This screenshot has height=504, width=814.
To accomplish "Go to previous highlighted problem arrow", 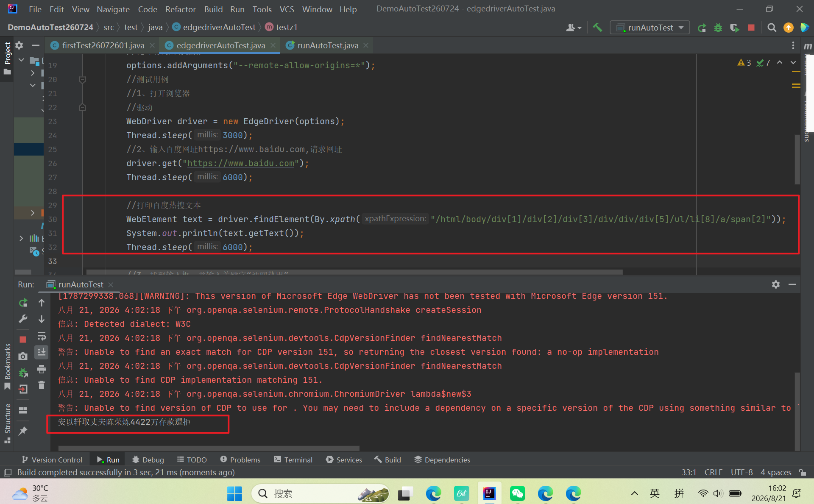I will tap(780, 63).
